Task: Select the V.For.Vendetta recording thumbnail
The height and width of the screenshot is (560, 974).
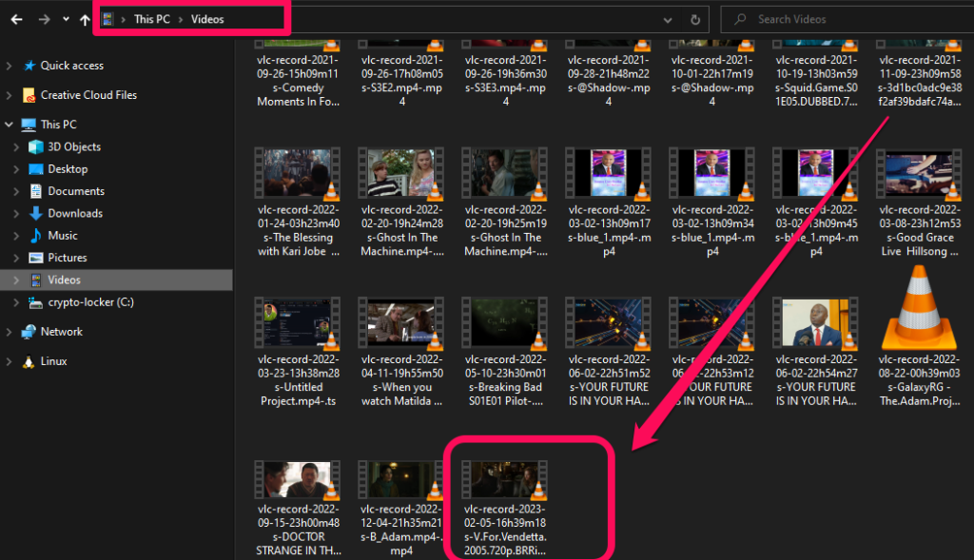Action: pyautogui.click(x=505, y=480)
